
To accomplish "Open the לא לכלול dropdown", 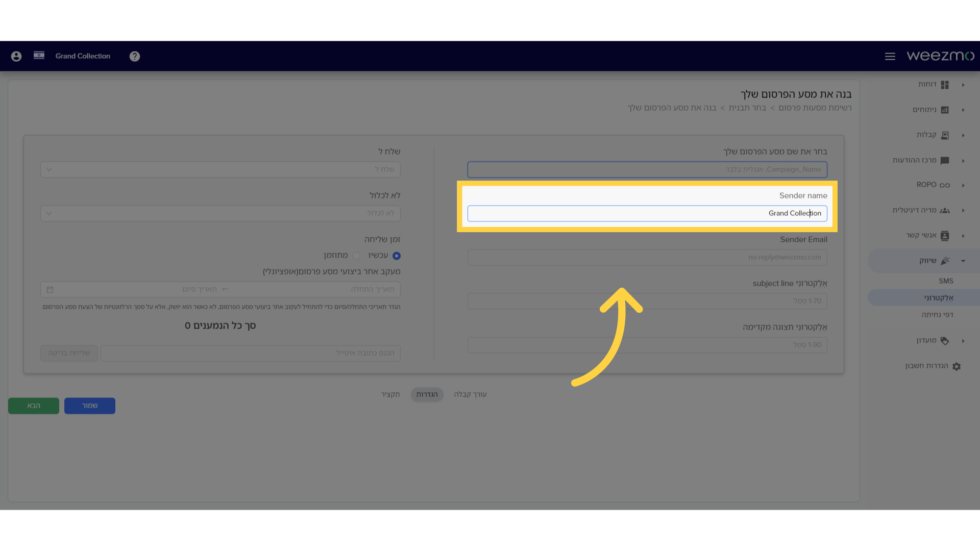I will pos(220,213).
